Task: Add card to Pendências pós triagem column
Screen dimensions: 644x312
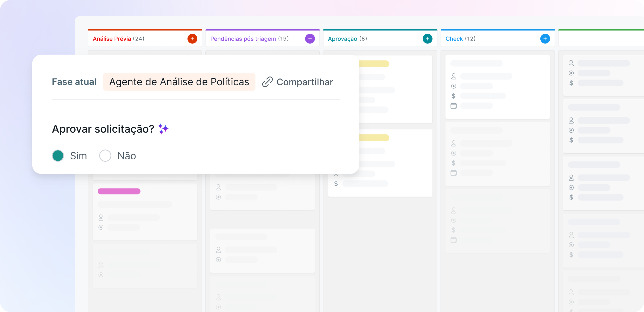Action: click(310, 39)
